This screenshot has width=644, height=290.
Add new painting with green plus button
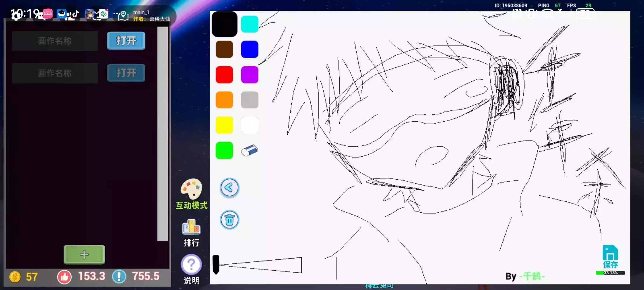(84, 255)
